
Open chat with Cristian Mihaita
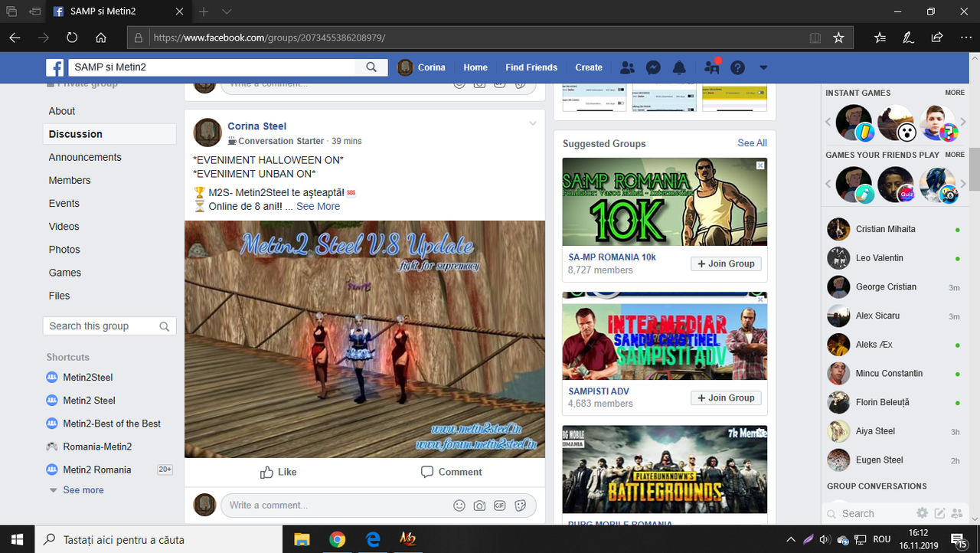coord(894,229)
